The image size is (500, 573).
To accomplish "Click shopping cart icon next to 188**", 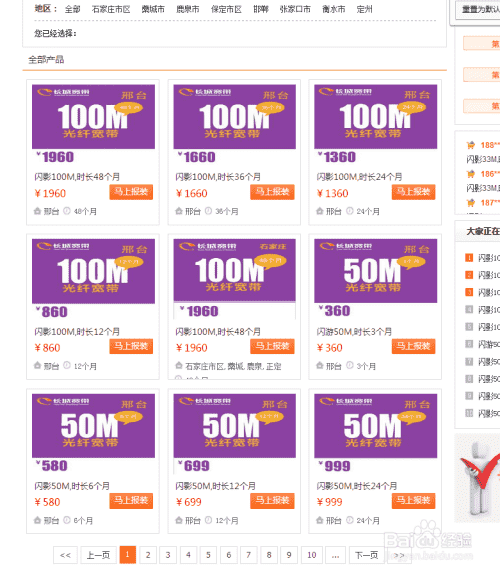I will click(x=471, y=145).
